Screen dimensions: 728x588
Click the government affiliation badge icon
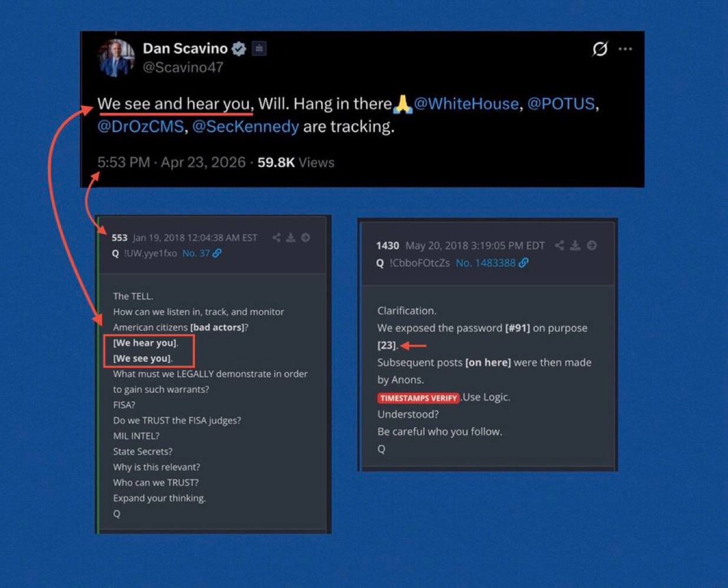click(x=259, y=48)
